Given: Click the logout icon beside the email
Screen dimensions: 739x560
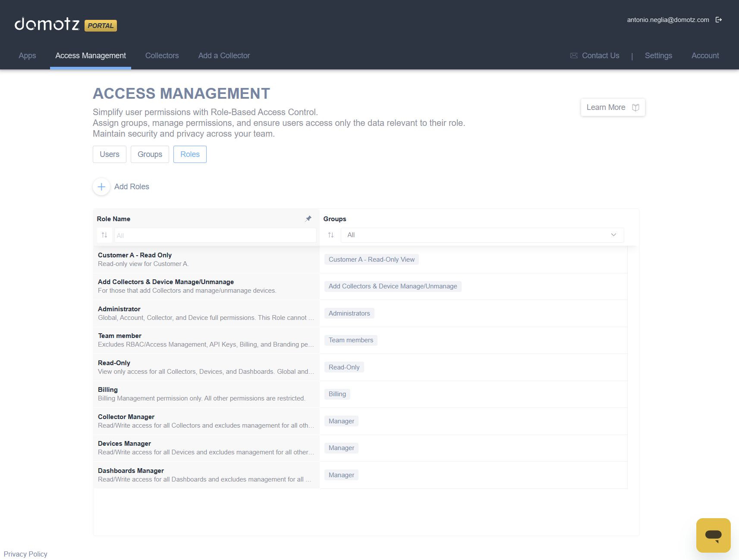Looking at the screenshot, I should tap(718, 20).
